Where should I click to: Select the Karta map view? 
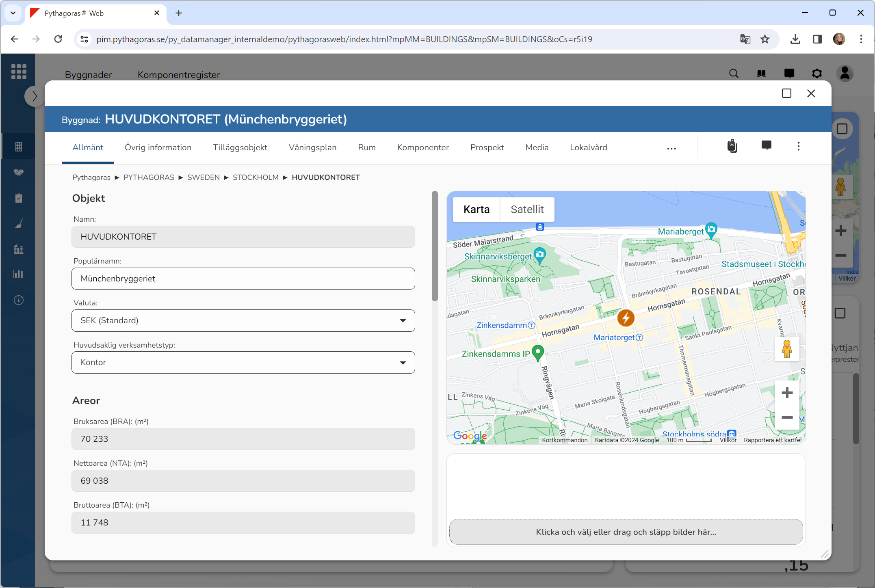point(476,210)
